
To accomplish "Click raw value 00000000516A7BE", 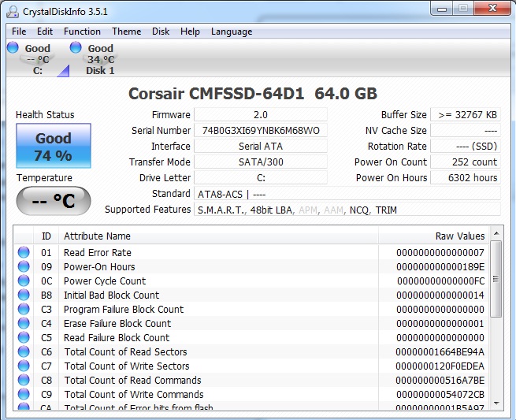I will (440, 380).
